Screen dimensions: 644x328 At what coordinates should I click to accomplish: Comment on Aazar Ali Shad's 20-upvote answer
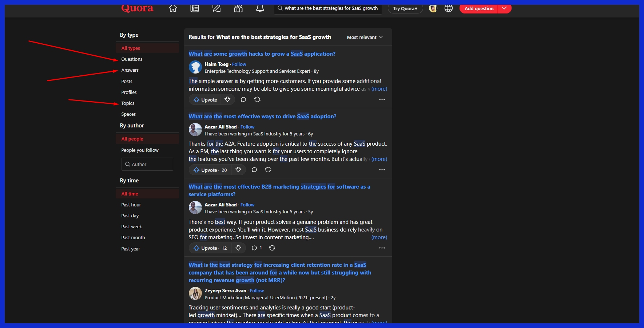tap(254, 170)
